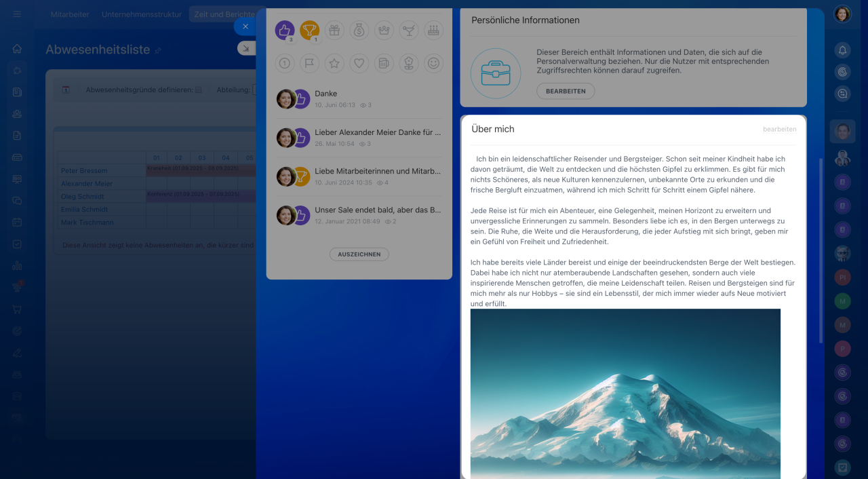868x479 pixels.
Task: Close the profile slider panel
Action: click(x=245, y=26)
